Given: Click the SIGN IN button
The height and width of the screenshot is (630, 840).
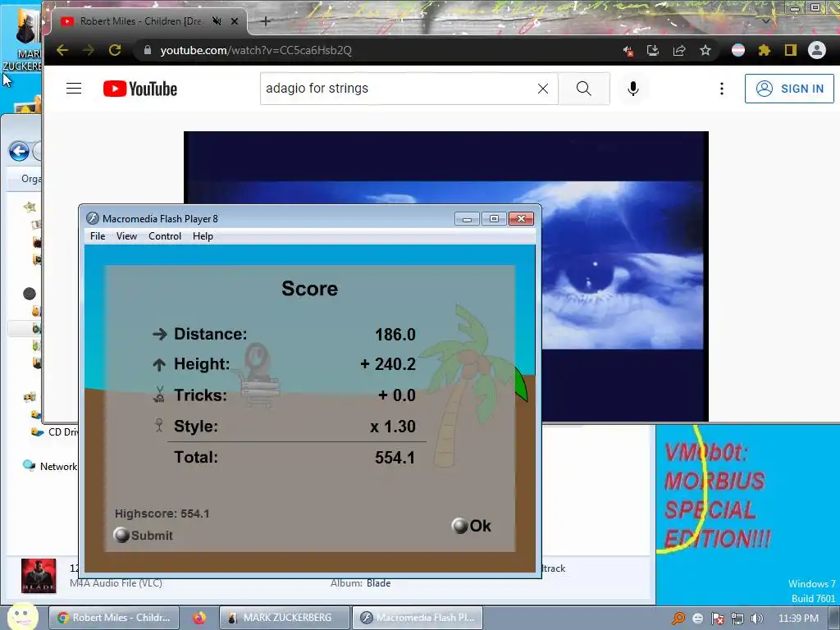Looking at the screenshot, I should [x=789, y=89].
